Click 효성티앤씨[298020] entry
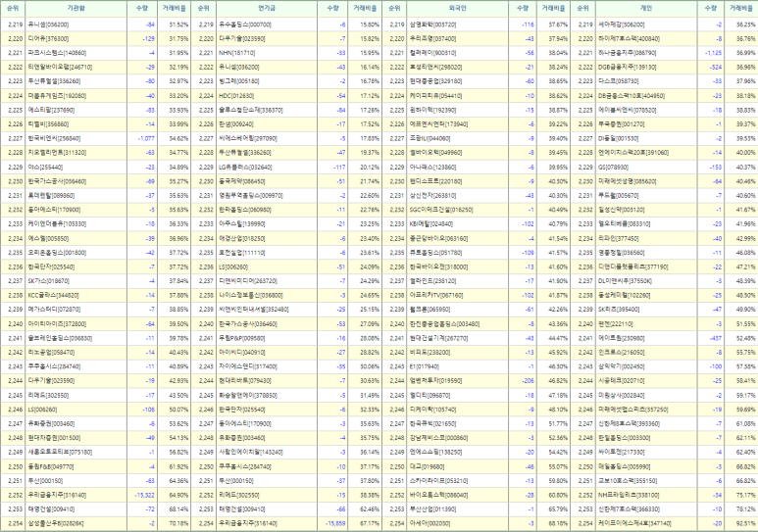Viewport: 758px width, 532px height. click(435, 68)
